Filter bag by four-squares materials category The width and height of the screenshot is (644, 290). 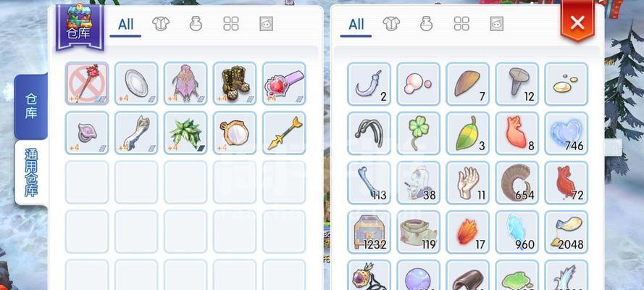coord(461,24)
